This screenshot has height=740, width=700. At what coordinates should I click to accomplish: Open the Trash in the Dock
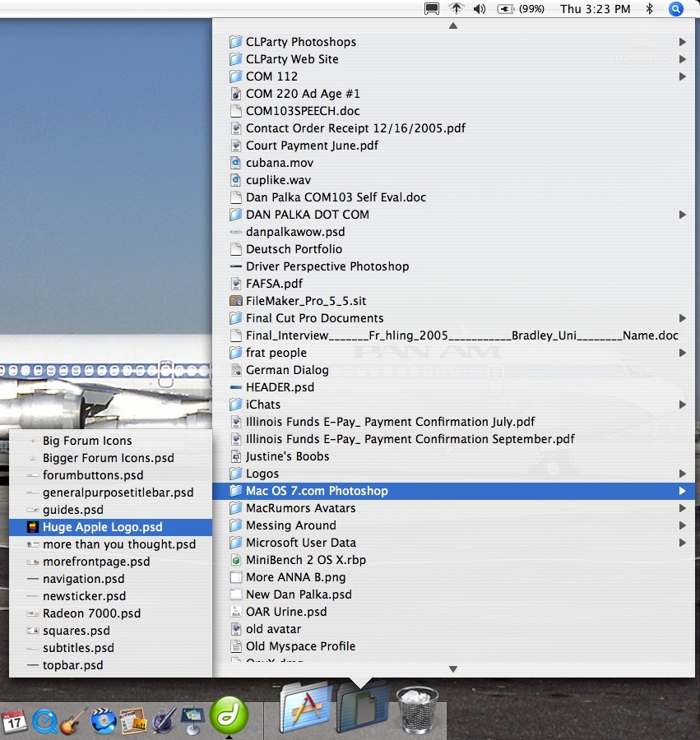[417, 710]
